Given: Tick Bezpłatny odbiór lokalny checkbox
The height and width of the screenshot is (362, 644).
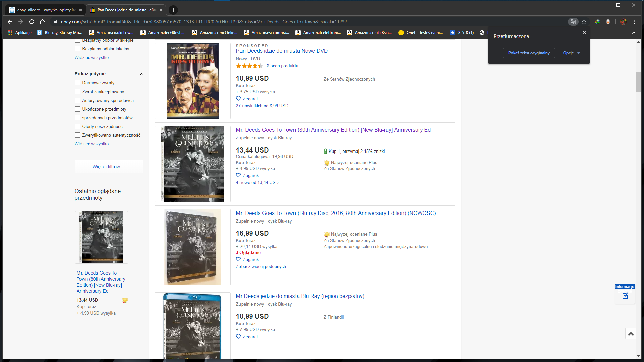Looking at the screenshot, I should (x=77, y=49).
